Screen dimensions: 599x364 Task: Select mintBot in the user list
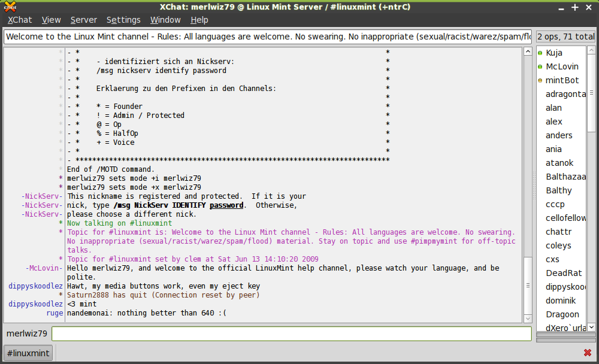(561, 81)
